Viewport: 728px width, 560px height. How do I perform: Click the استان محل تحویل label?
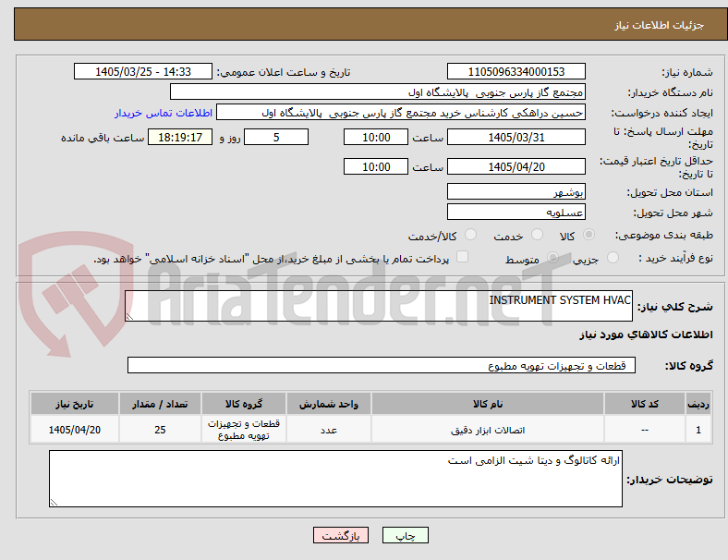coord(670,192)
